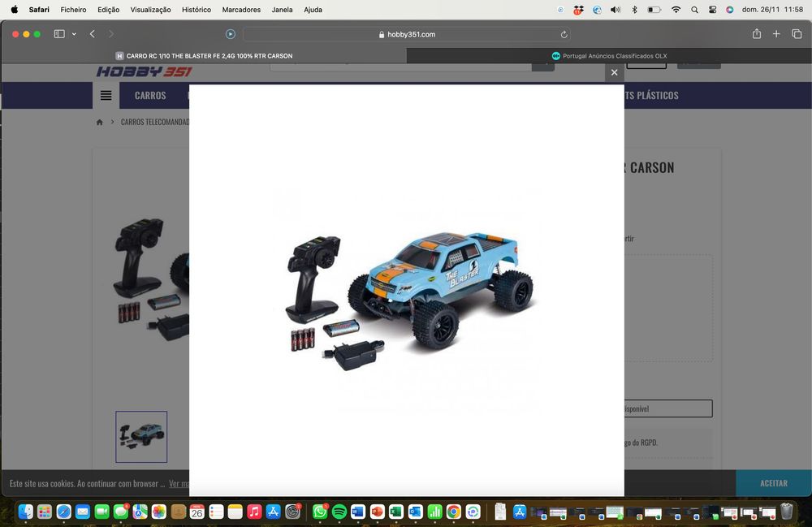This screenshot has height=527, width=812.
Task: Open Maps from the Dock
Action: (x=140, y=512)
